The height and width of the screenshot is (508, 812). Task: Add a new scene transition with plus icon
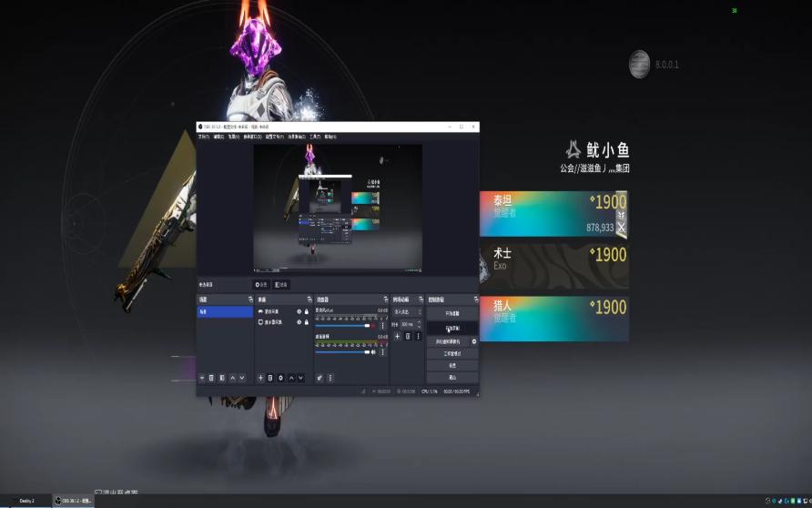(x=397, y=337)
